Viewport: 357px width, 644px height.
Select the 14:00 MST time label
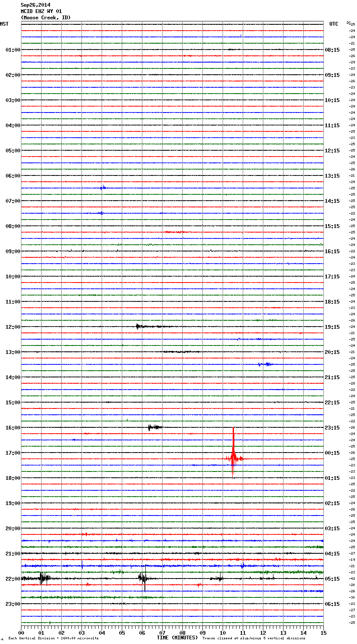[x=13, y=377]
